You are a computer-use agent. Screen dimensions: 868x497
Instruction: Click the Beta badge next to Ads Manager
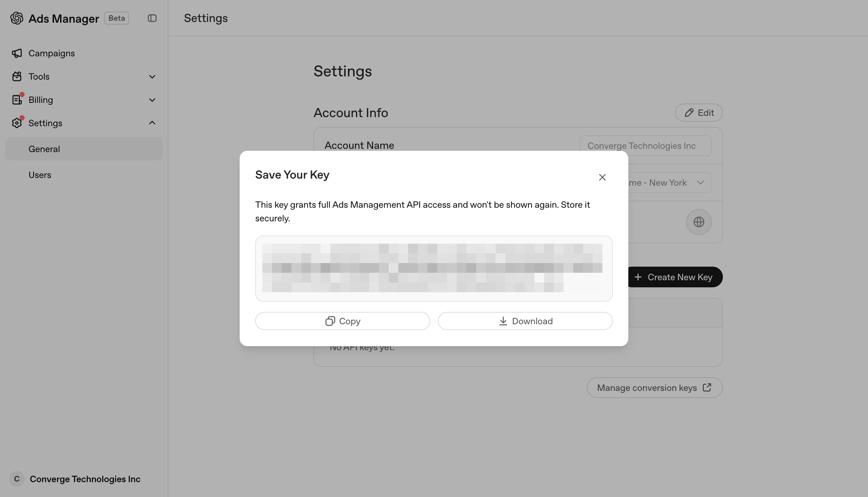coord(117,18)
